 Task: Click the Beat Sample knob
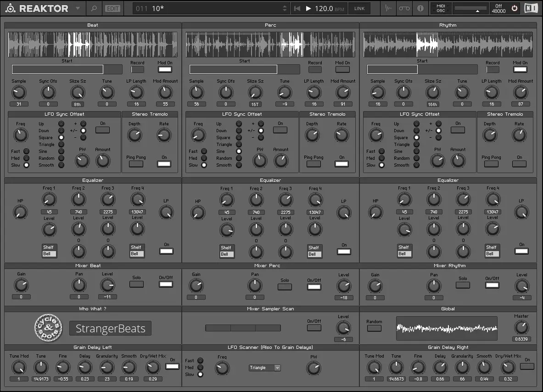(19, 92)
